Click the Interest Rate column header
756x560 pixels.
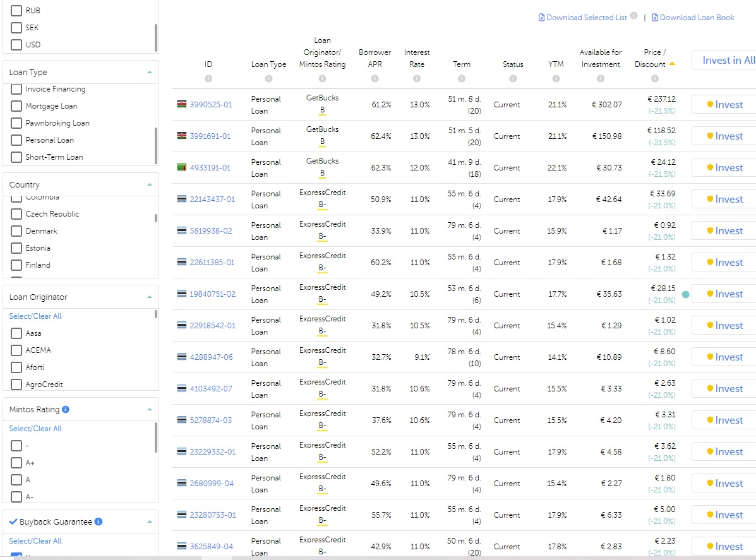tap(417, 58)
